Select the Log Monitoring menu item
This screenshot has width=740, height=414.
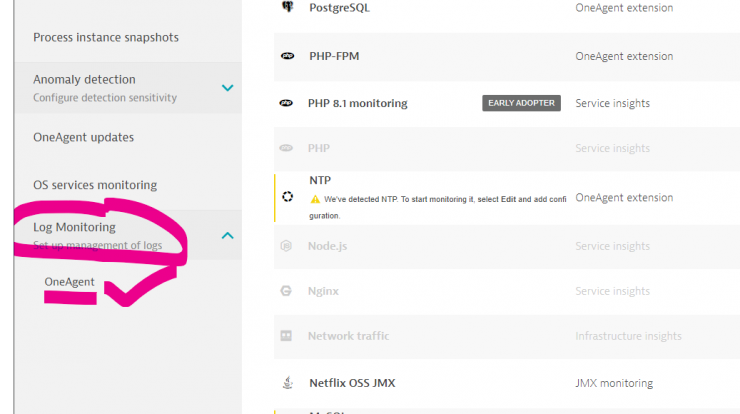click(74, 227)
